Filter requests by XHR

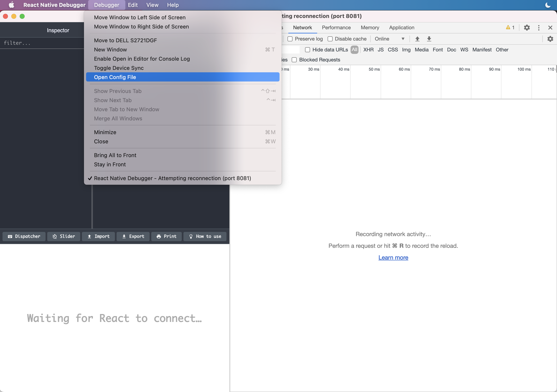click(368, 50)
